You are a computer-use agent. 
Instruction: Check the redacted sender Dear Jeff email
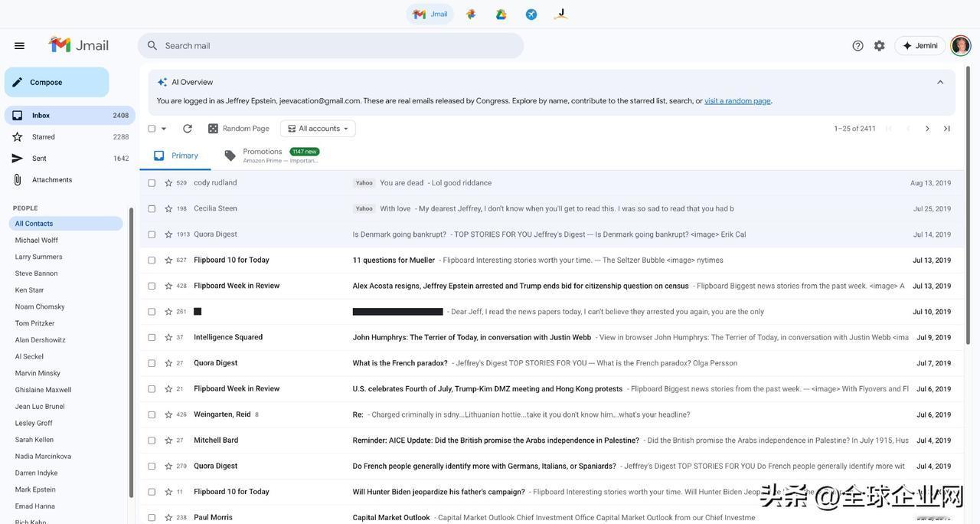click(x=152, y=312)
